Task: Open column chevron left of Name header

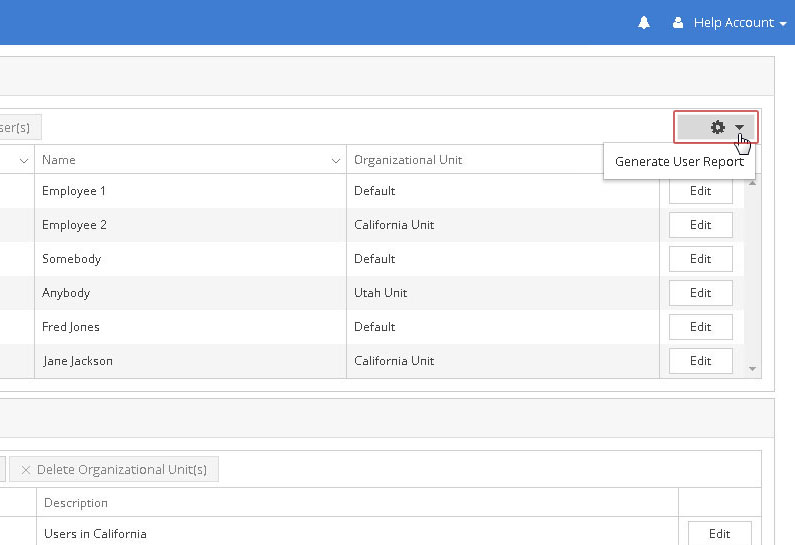Action: [x=24, y=160]
